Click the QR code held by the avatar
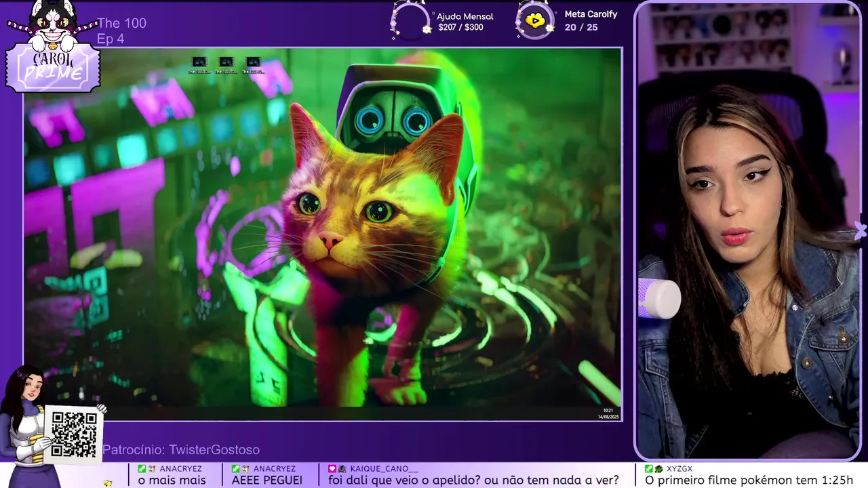This screenshot has height=488, width=868. [74, 434]
